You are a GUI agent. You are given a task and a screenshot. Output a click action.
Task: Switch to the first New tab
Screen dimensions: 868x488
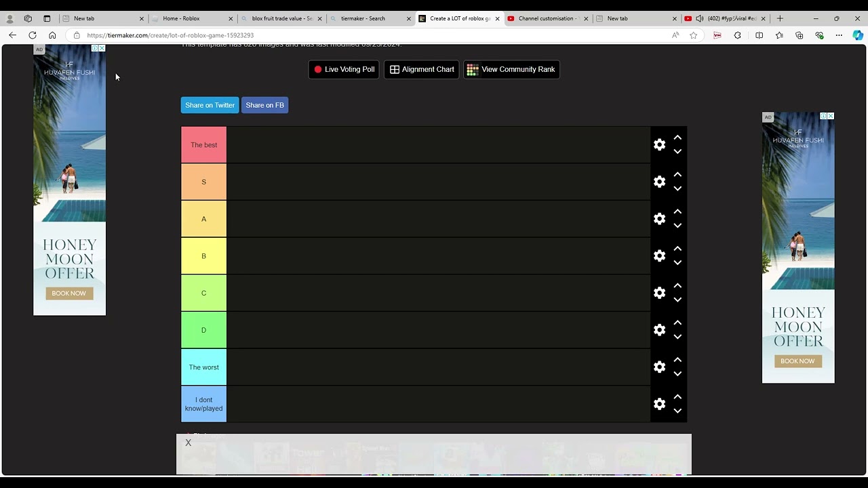[x=102, y=18]
